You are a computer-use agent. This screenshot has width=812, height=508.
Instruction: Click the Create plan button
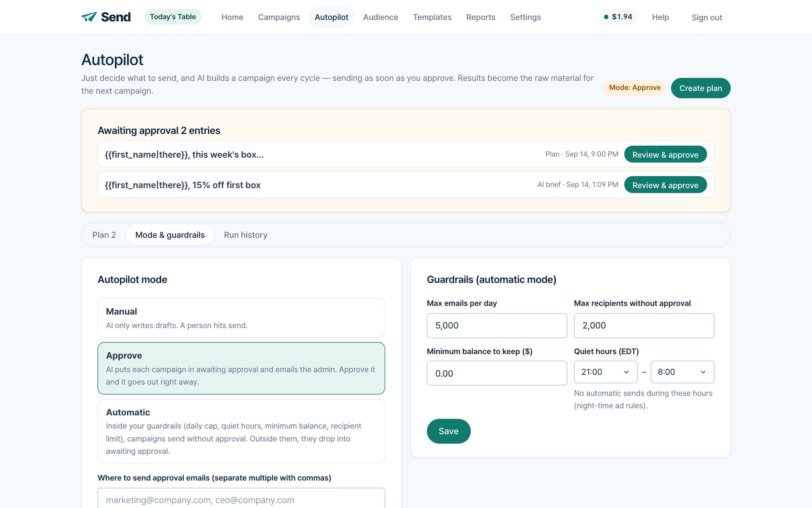[700, 88]
